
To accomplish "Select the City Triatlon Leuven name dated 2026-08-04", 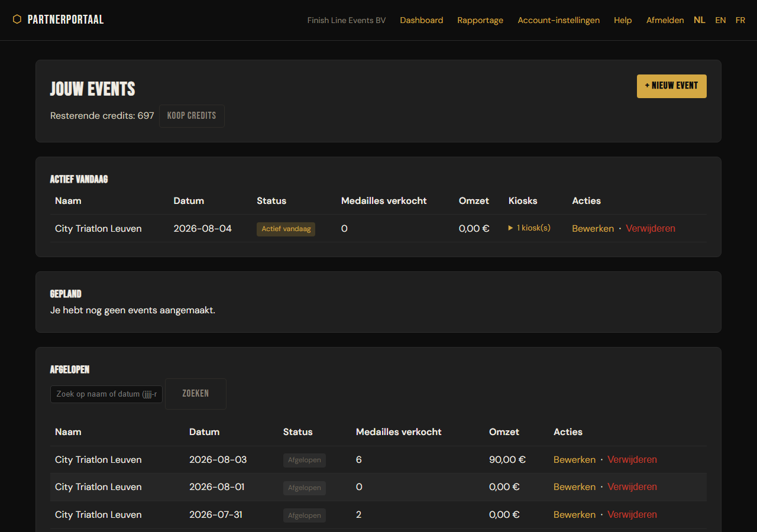I will point(98,229).
